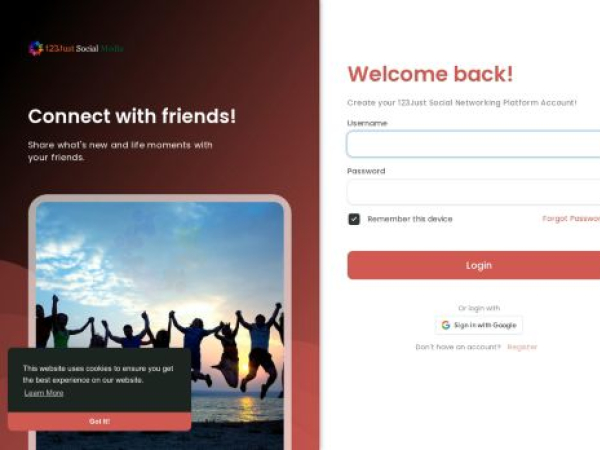This screenshot has height=450, width=600.
Task: Click the jumping friends sunset photo
Action: click(x=160, y=325)
